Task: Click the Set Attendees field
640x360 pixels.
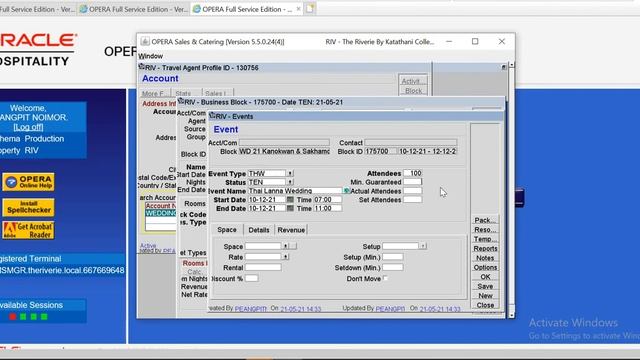Action: click(413, 200)
